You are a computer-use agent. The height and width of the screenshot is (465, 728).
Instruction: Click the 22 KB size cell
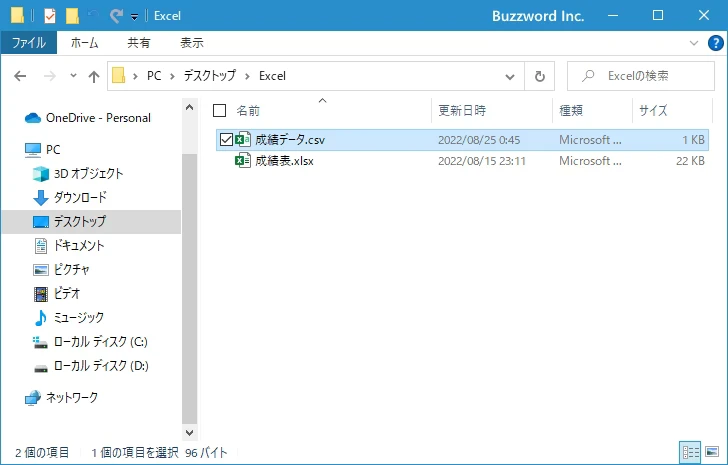coord(690,161)
